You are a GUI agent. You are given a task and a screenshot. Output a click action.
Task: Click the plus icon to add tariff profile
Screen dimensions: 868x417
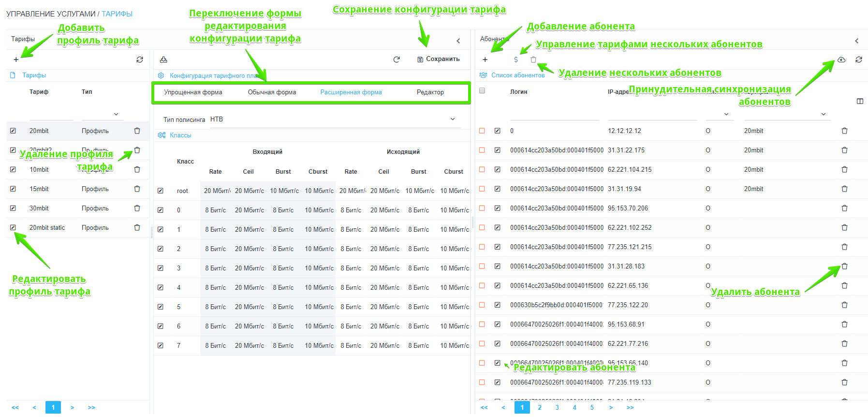coord(16,60)
